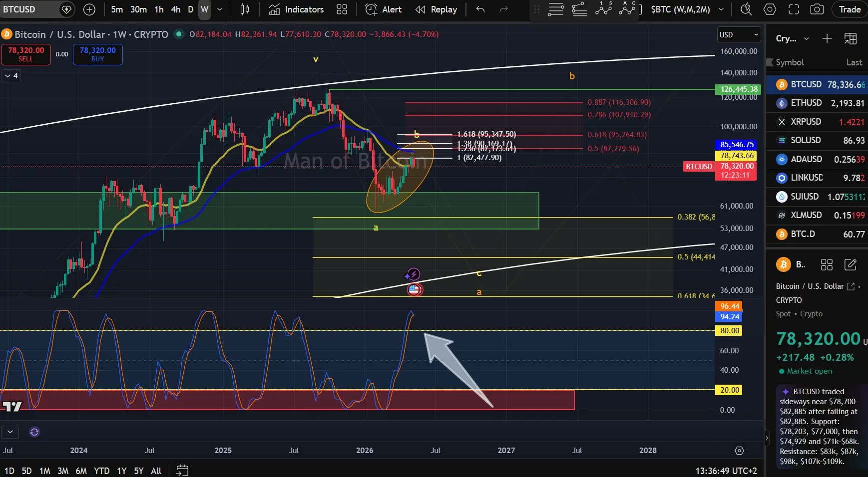Open time axis settings gear icon
This screenshot has width=868, height=477.
pos(739,451)
